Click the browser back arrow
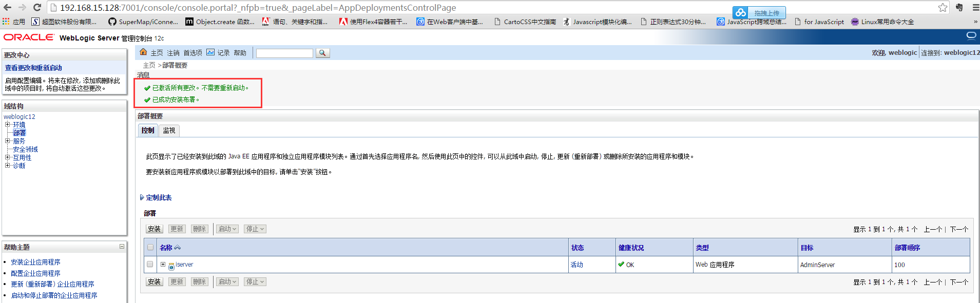 click(x=7, y=7)
